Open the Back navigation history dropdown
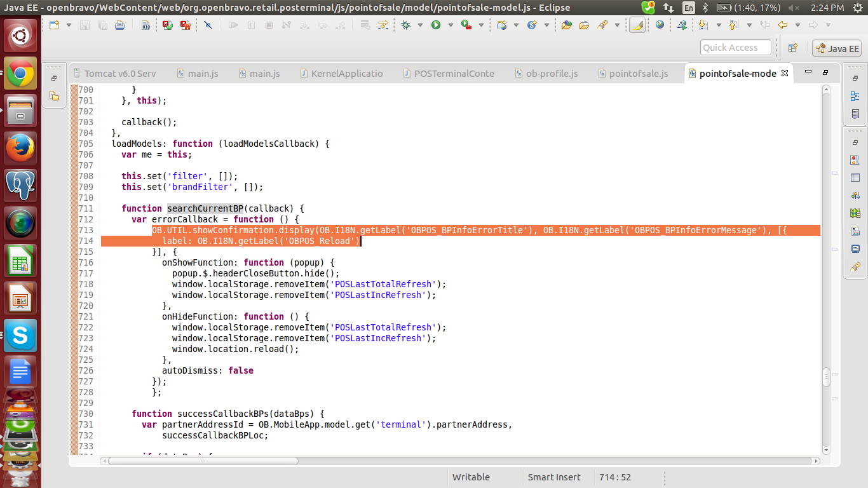This screenshot has height=488, width=868. pyautogui.click(x=797, y=25)
